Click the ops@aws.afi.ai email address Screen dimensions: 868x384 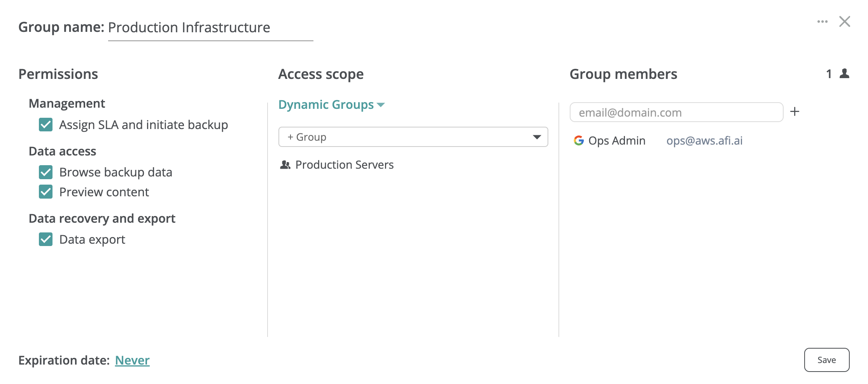point(704,141)
